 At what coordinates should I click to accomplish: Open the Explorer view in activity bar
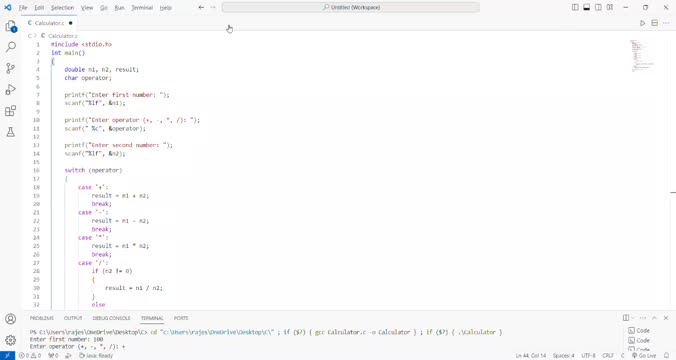coord(11,26)
